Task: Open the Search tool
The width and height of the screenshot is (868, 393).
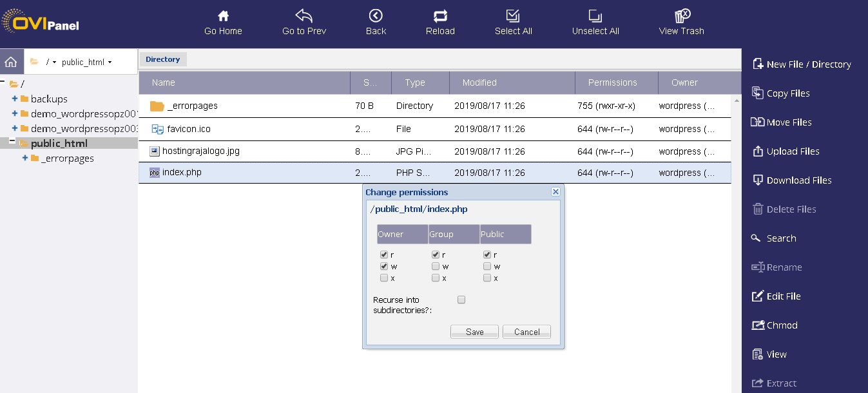Action: click(782, 238)
